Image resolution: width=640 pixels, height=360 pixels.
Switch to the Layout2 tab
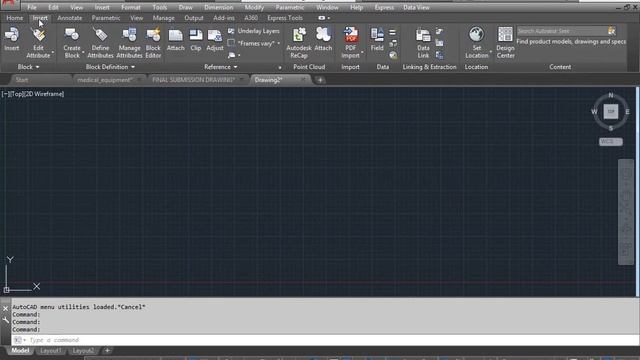coord(83,351)
